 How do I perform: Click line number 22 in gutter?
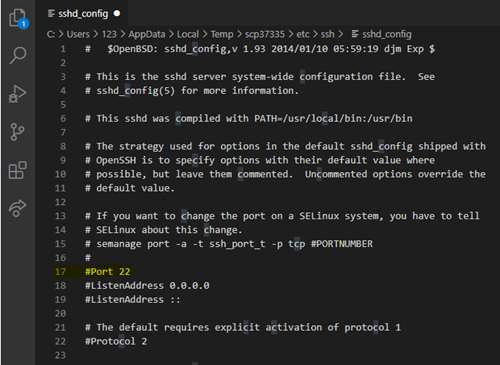tap(60, 341)
